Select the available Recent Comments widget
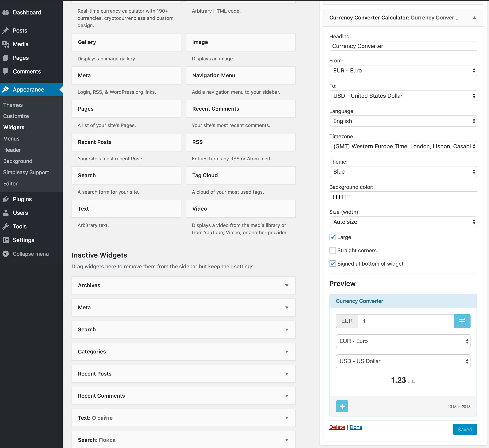489x448 pixels. click(241, 109)
